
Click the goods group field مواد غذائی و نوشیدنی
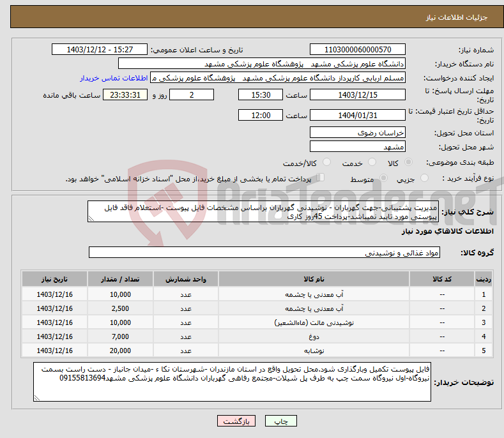[x=264, y=253]
